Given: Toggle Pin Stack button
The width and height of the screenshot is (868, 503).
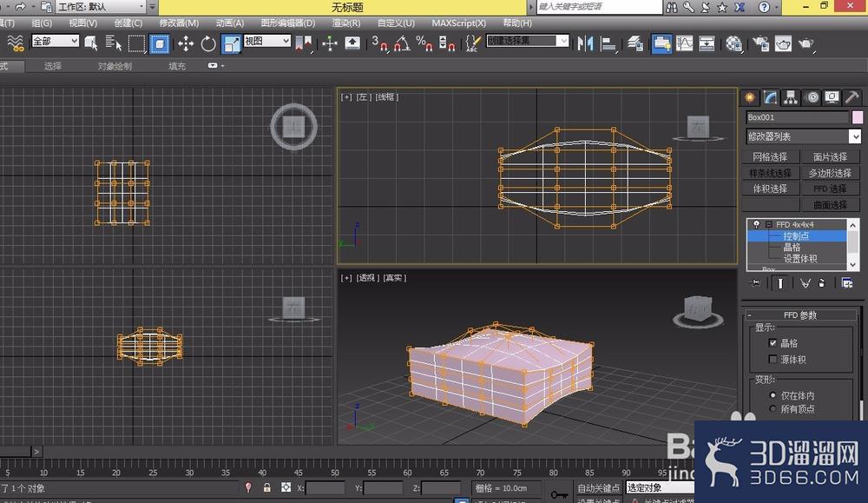Looking at the screenshot, I should (755, 283).
